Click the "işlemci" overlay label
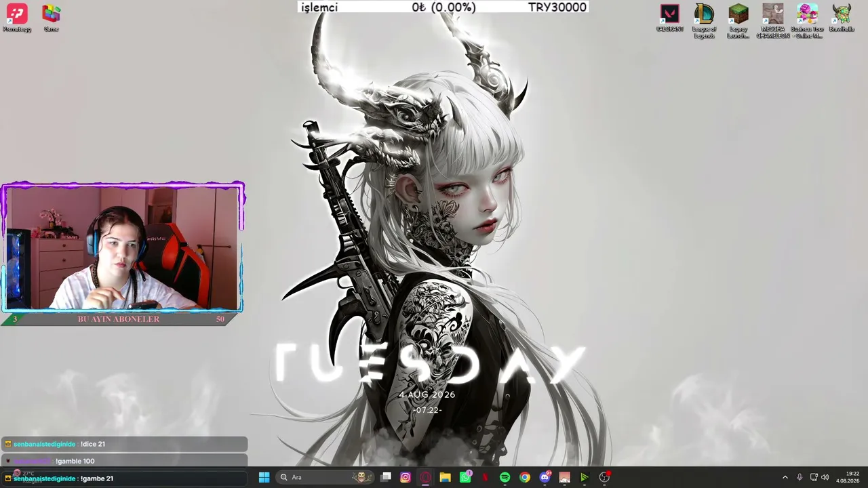Screen dimensions: 868x488 [319, 7]
